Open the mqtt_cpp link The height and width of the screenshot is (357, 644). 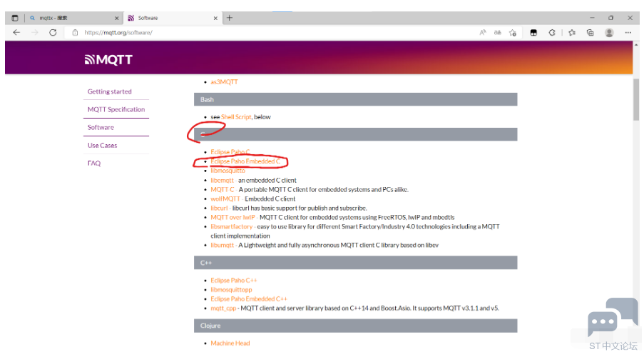click(x=223, y=308)
